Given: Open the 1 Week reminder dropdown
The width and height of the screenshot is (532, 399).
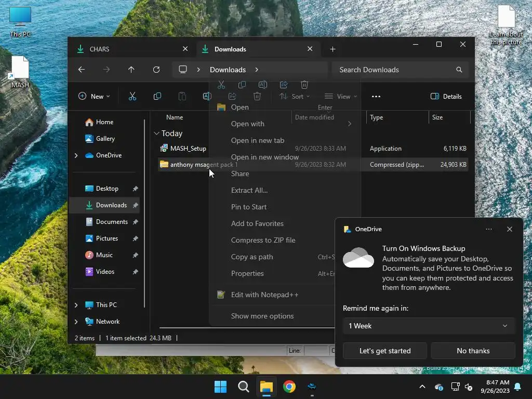Looking at the screenshot, I should point(429,326).
